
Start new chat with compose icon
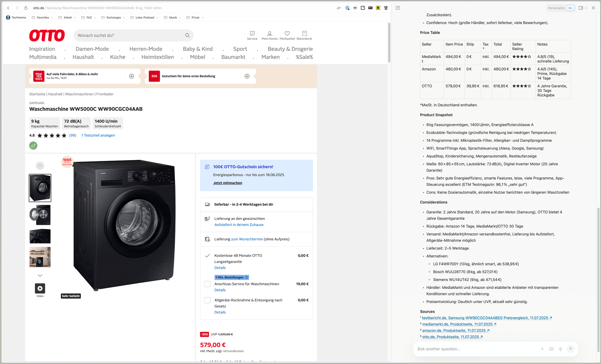398,8
